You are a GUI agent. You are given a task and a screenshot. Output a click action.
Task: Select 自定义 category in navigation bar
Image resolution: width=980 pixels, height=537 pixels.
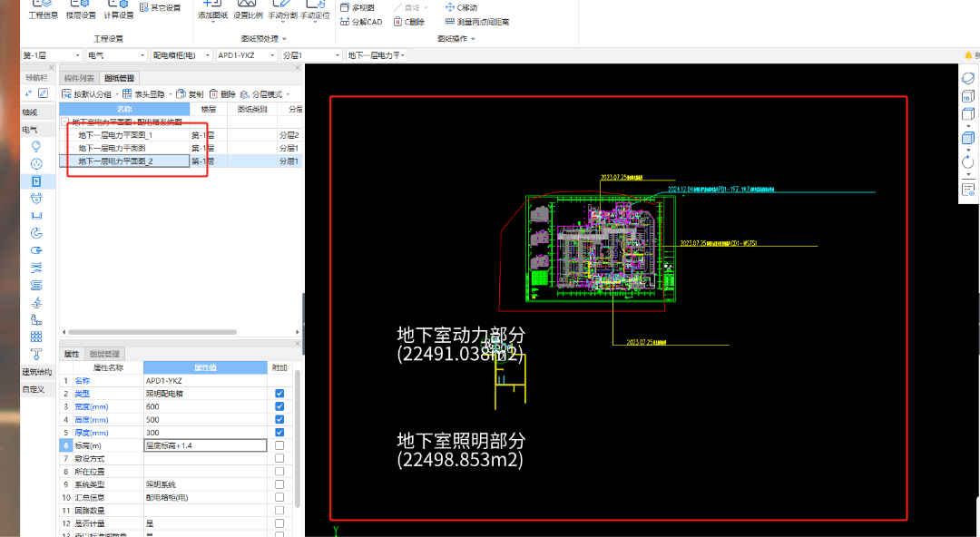click(x=37, y=389)
